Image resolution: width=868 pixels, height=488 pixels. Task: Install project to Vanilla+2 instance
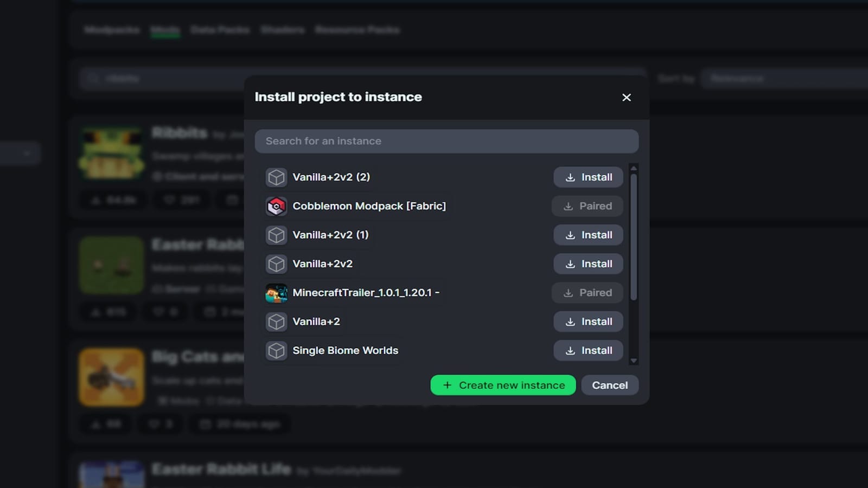(588, 322)
